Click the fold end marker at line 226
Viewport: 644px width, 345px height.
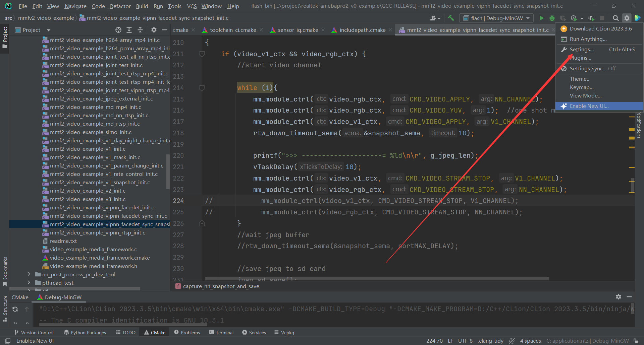coord(202,223)
